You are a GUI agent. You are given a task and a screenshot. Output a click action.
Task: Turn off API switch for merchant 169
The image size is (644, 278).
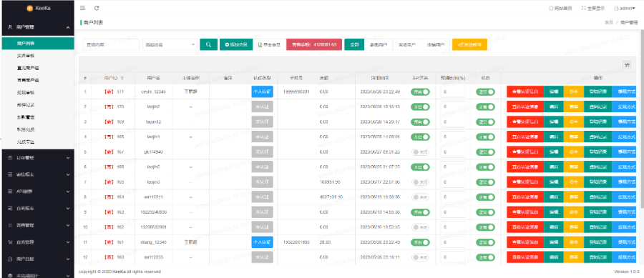coord(420,121)
